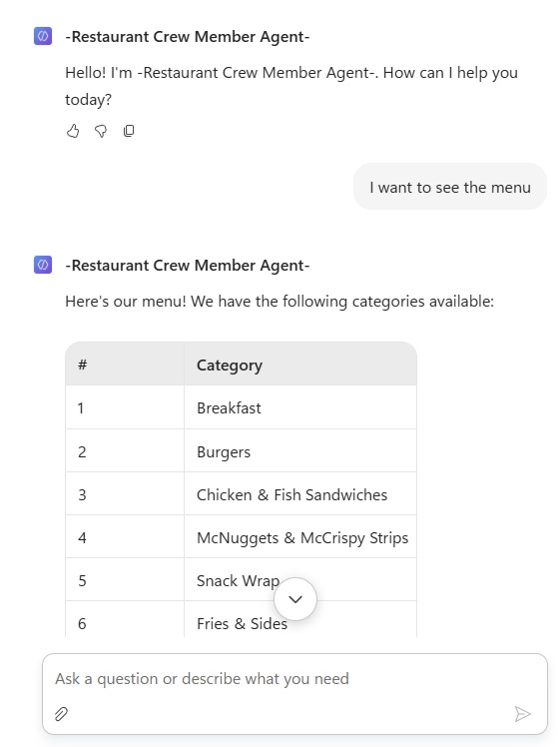Screen dimensions: 560x747
Task: Select the Snack Wrap category text
Action: tap(239, 581)
